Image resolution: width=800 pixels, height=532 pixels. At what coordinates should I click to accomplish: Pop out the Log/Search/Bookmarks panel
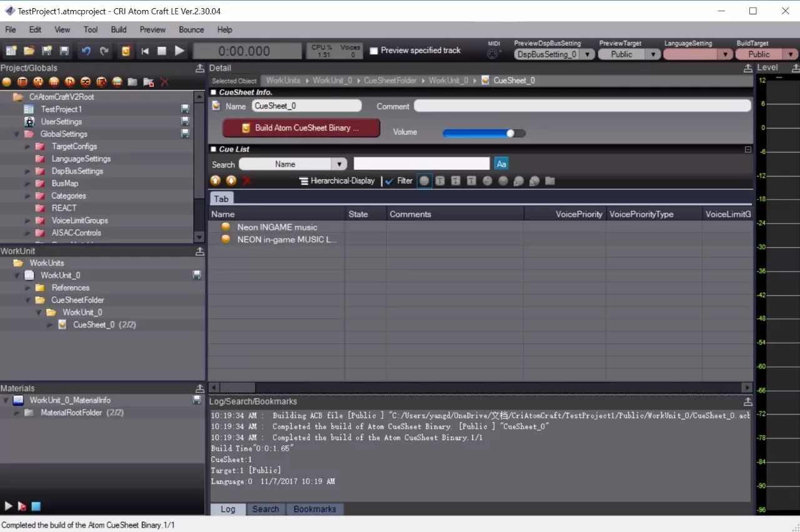[x=747, y=401]
